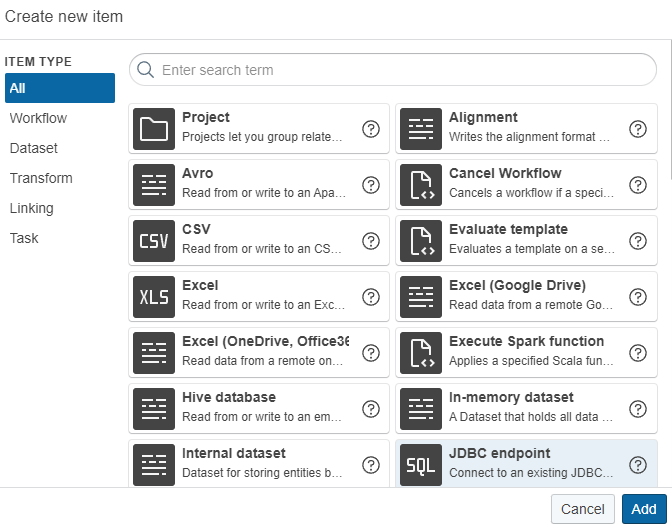Screen dimensions: 672x530
Task: Open help for Hive database
Action: (x=371, y=409)
